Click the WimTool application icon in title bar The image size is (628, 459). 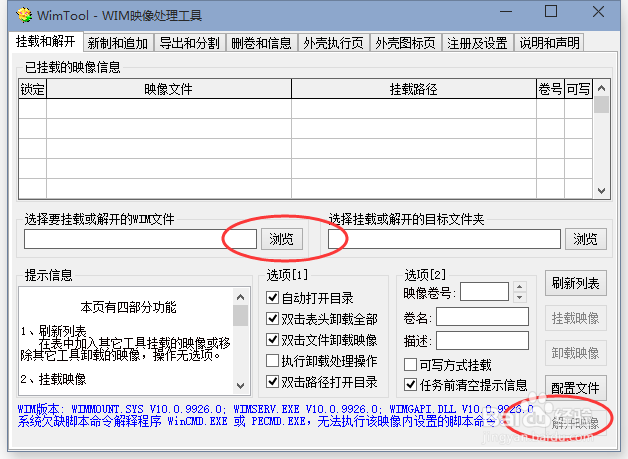coord(24,15)
